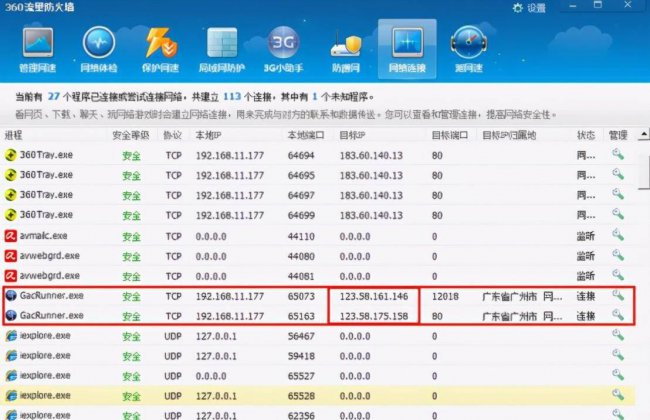Select local port 59418 cell
This screenshot has width=650, height=420.
pos(301,356)
